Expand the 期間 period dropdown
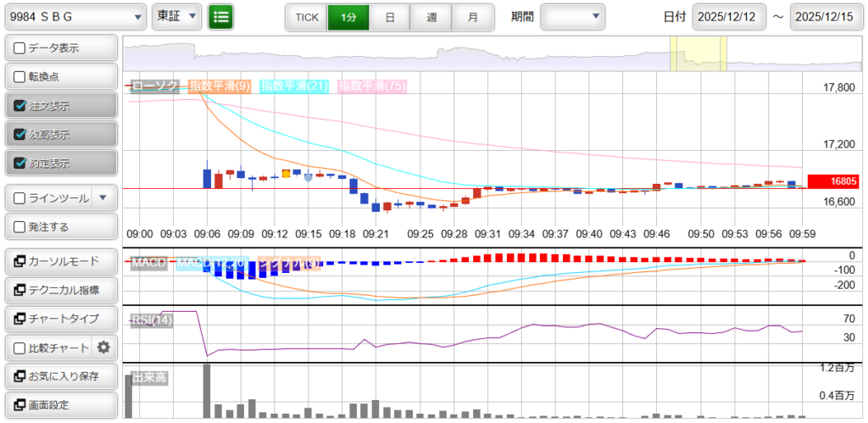This screenshot has width=868, height=423. pos(573,16)
